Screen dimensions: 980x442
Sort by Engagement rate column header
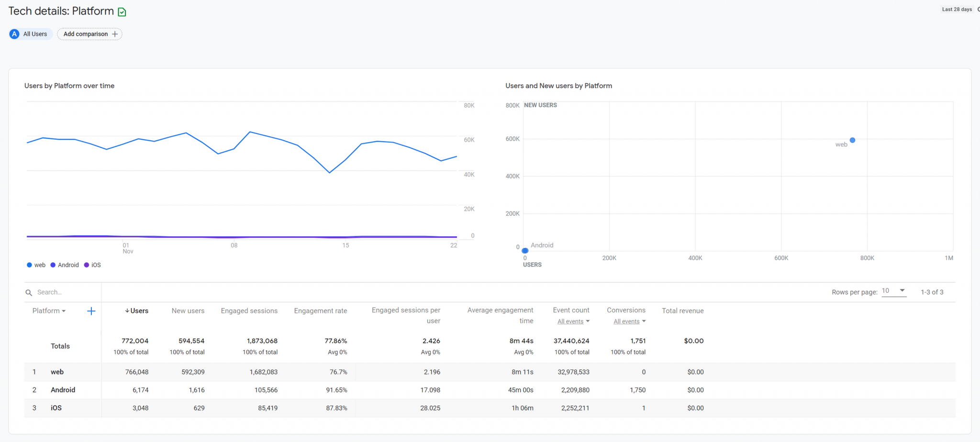pos(320,311)
